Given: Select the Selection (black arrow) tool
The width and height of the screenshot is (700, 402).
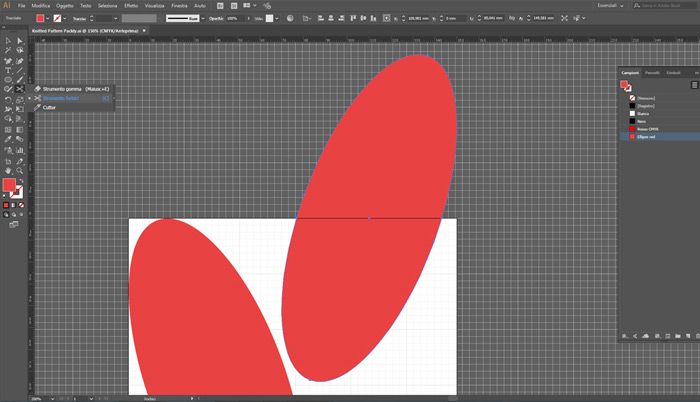Looking at the screenshot, I should coord(8,41).
